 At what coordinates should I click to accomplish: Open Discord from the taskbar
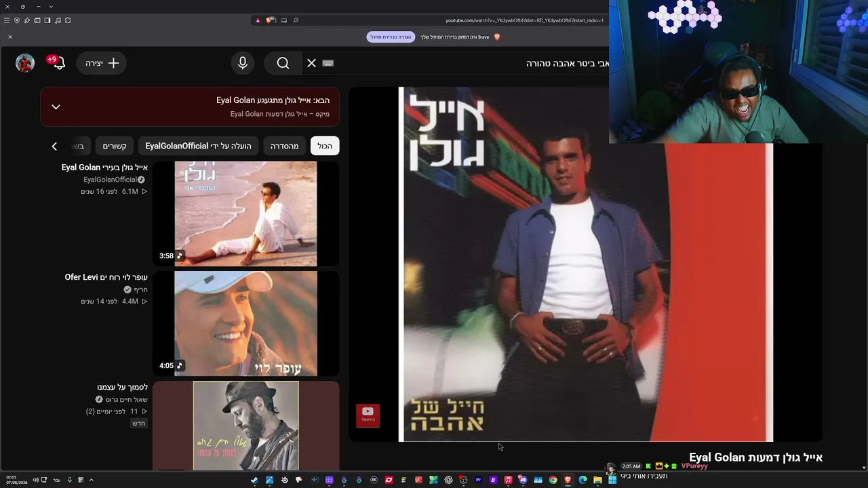pyautogui.click(x=523, y=480)
